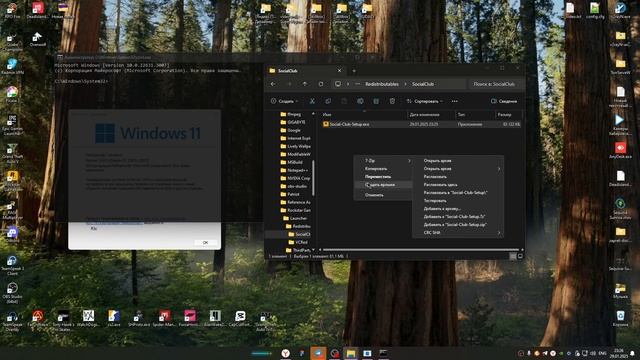Select the Radmin VPN desktop icon
Viewport: 640px width, 360px height.
pos(12,67)
